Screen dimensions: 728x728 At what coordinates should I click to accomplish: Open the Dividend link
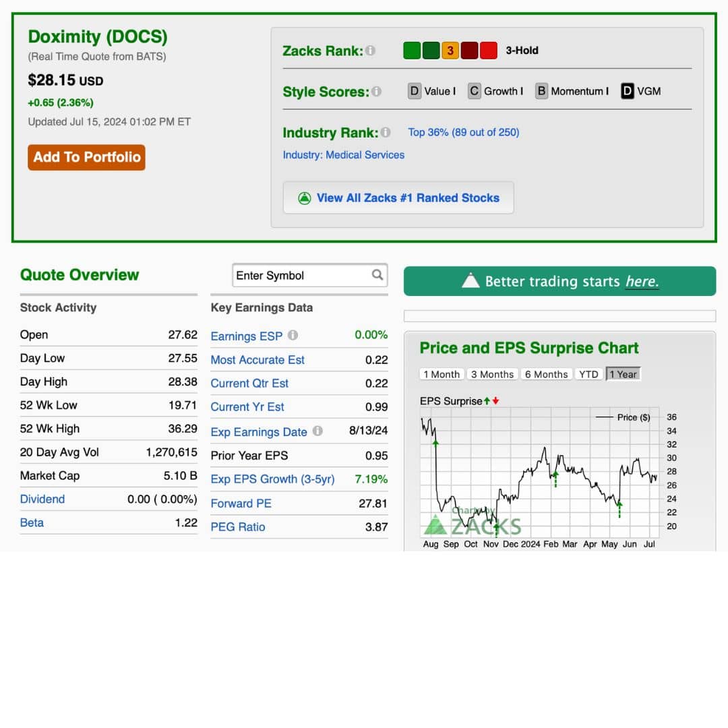[42, 499]
